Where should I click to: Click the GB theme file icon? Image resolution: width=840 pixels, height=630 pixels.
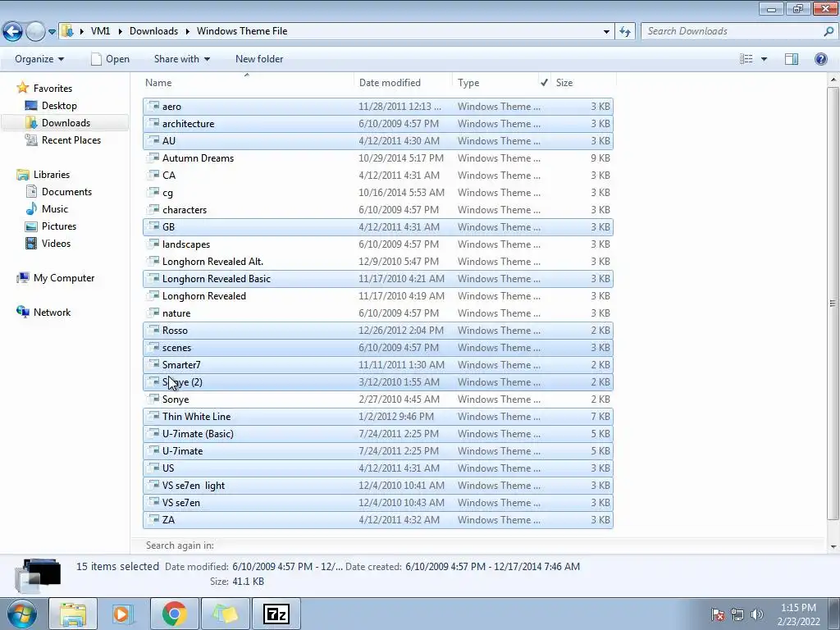(153, 226)
